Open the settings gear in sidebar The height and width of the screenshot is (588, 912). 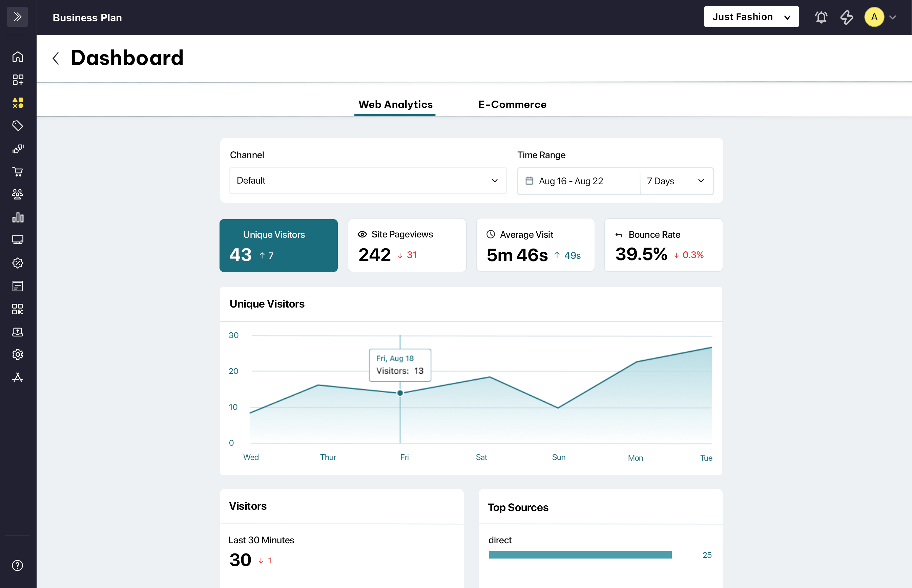click(x=18, y=355)
